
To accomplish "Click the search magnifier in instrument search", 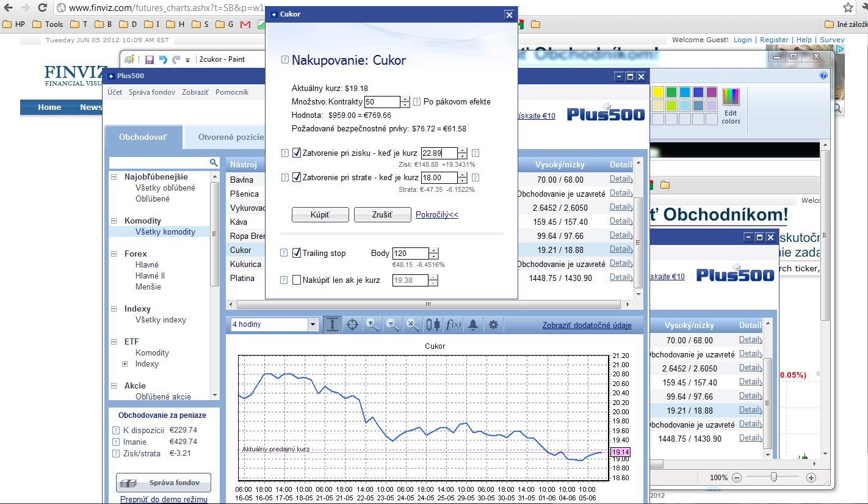I will (x=214, y=163).
